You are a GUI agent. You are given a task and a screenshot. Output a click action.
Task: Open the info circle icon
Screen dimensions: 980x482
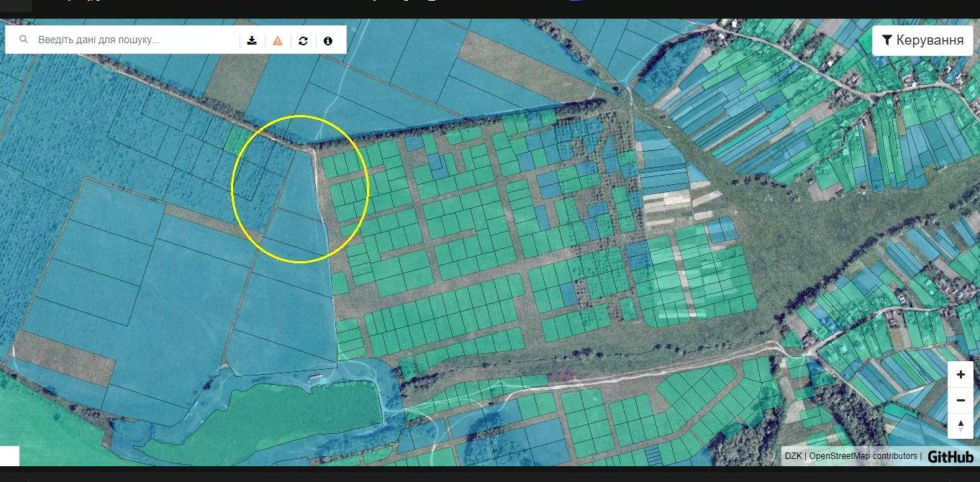tap(328, 40)
